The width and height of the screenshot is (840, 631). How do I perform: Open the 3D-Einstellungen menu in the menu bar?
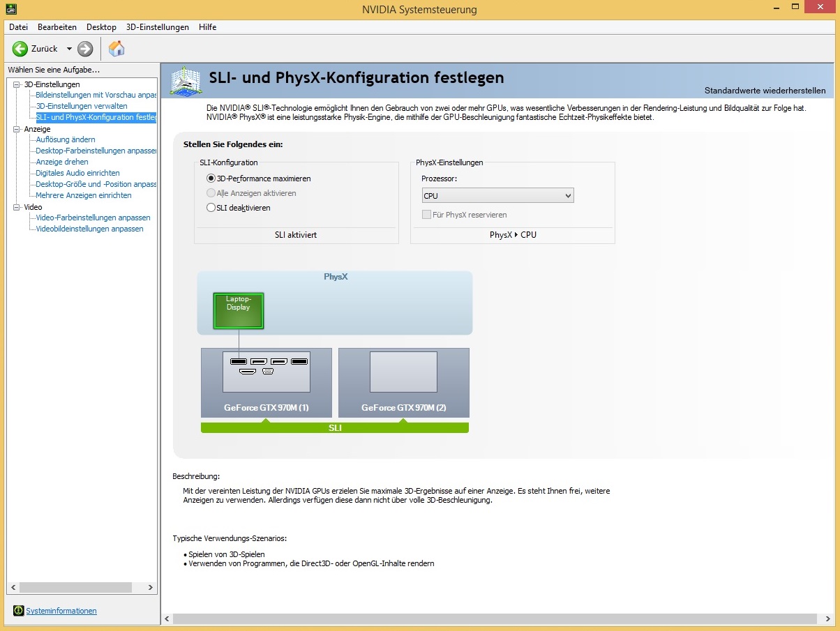tap(158, 27)
